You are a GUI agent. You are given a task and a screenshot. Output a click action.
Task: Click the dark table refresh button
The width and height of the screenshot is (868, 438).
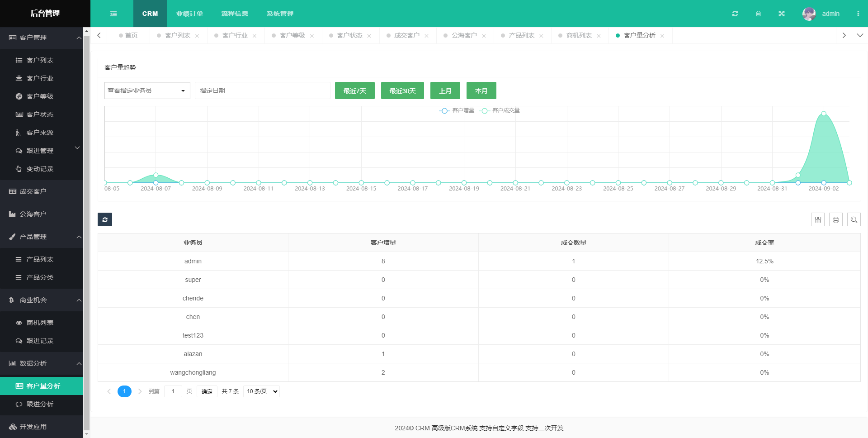click(x=105, y=219)
